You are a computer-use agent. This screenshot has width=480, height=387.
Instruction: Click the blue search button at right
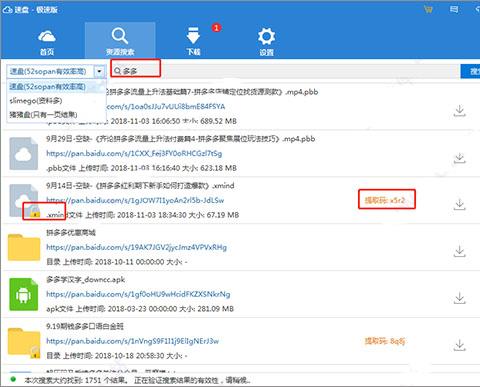click(x=470, y=71)
